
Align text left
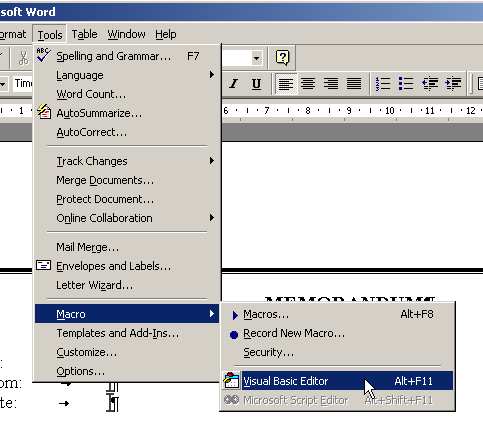[x=286, y=84]
